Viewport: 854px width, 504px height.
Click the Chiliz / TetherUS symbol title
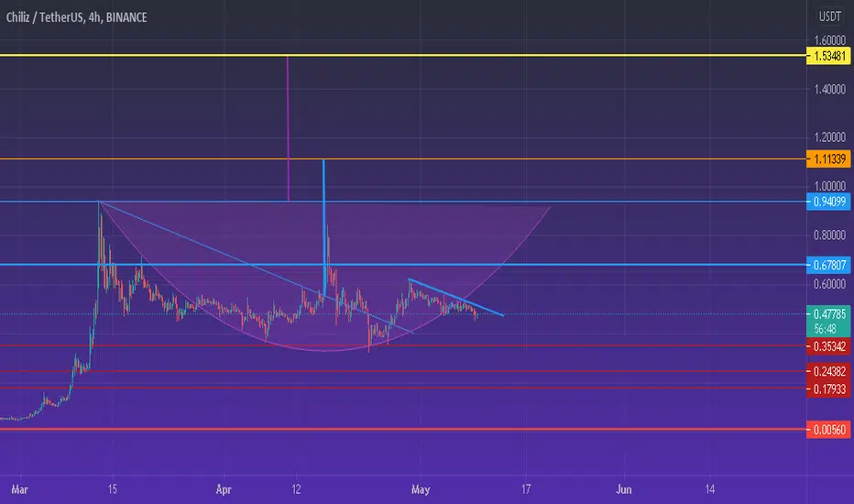point(76,17)
